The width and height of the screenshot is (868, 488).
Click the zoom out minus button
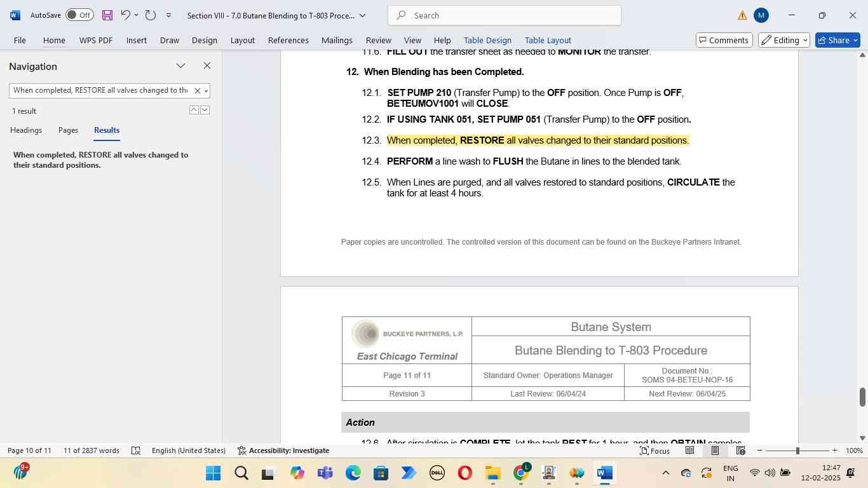pyautogui.click(x=760, y=451)
